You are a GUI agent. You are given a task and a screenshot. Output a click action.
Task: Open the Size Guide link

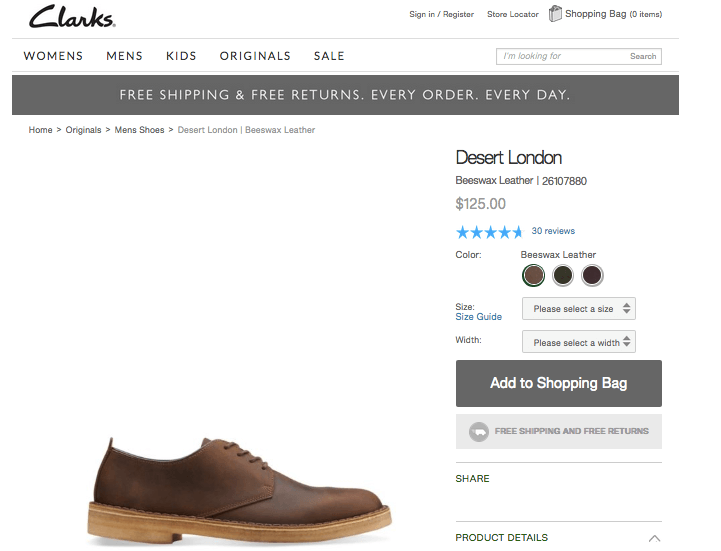(x=478, y=317)
